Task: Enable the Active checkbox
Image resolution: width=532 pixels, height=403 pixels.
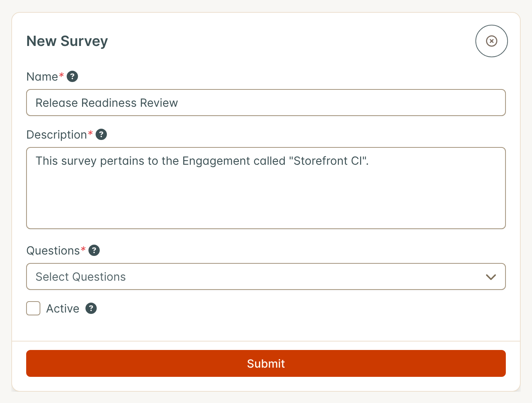Action: tap(33, 308)
